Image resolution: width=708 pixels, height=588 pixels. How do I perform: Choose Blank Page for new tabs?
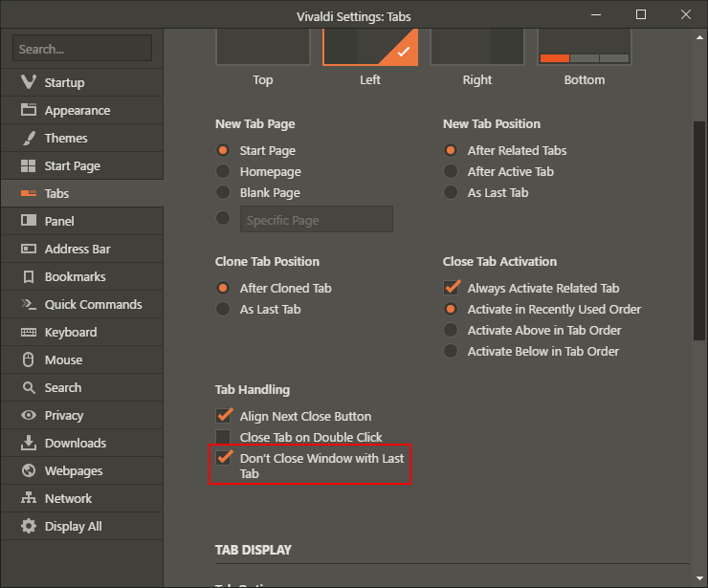click(223, 193)
